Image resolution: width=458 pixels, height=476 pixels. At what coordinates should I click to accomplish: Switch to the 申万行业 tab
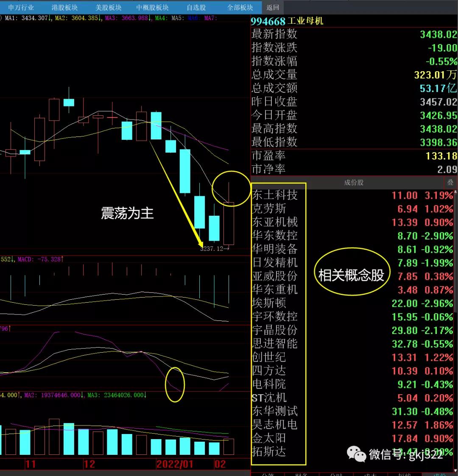tap(21, 7)
